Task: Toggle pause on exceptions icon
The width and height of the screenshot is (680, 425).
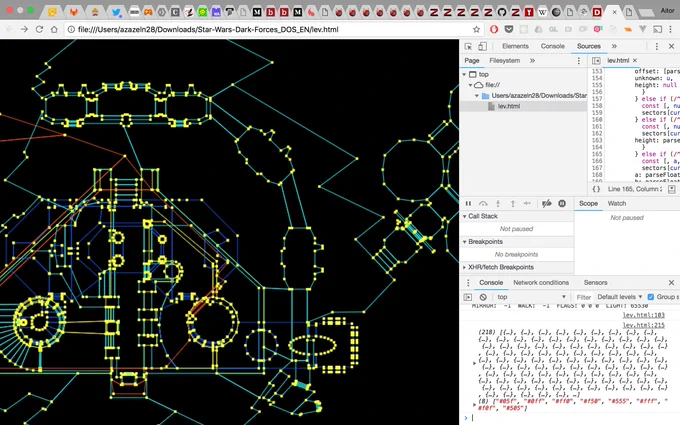Action: pyautogui.click(x=562, y=203)
